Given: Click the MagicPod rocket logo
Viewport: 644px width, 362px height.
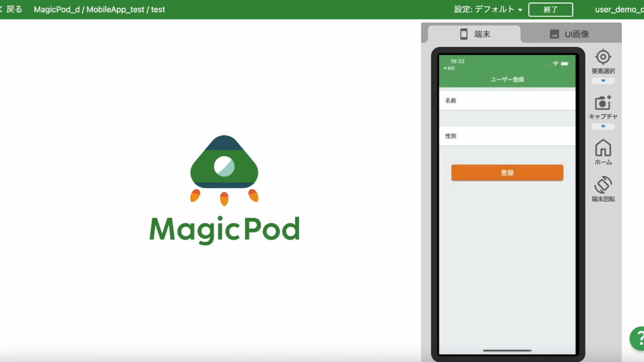Looking at the screenshot, I should [x=224, y=170].
